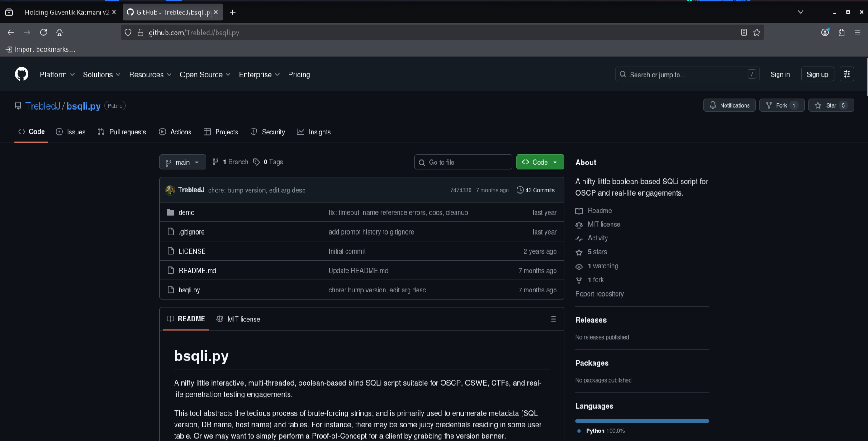Switch to the Pull requests tab
This screenshot has height=441, width=868.
click(x=122, y=132)
